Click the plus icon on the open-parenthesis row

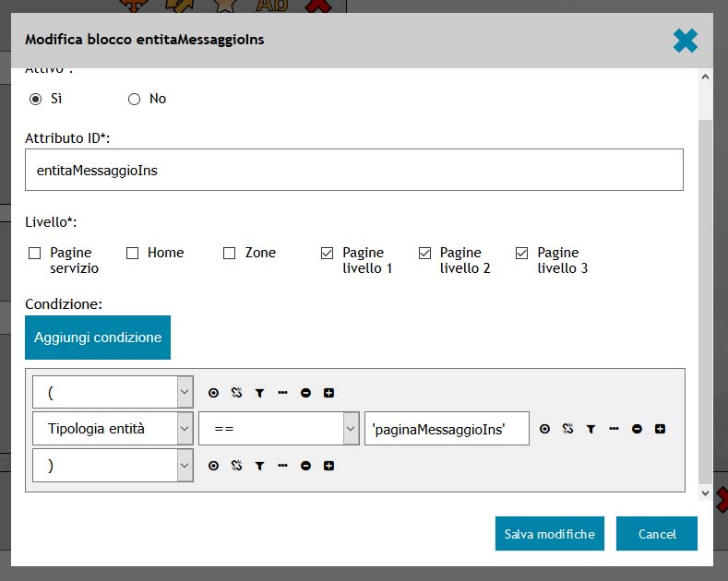tap(328, 392)
